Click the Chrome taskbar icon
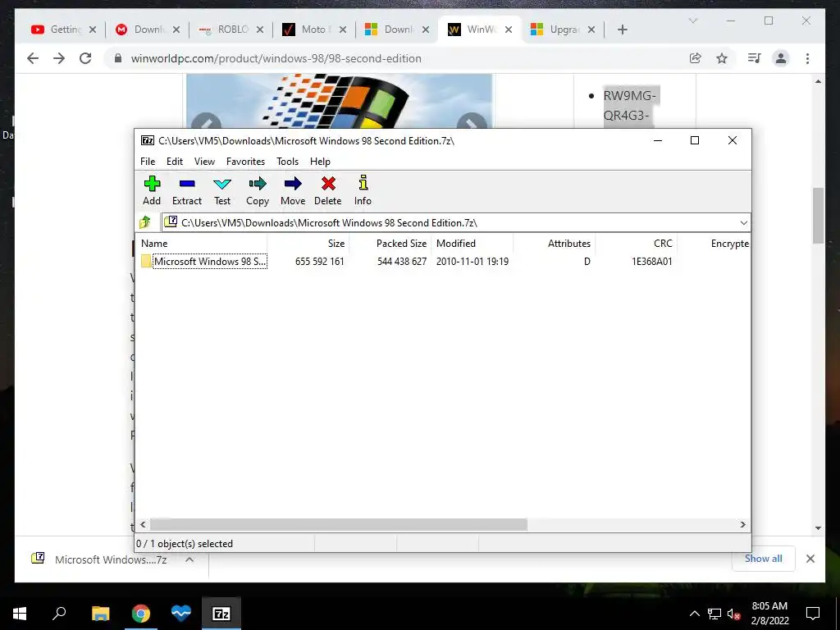This screenshot has width=840, height=630. pyautogui.click(x=141, y=614)
